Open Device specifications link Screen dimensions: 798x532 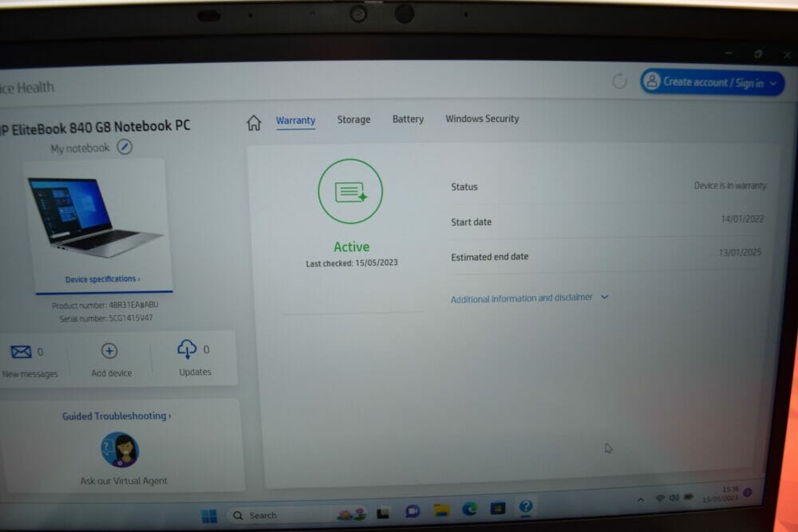click(x=102, y=278)
